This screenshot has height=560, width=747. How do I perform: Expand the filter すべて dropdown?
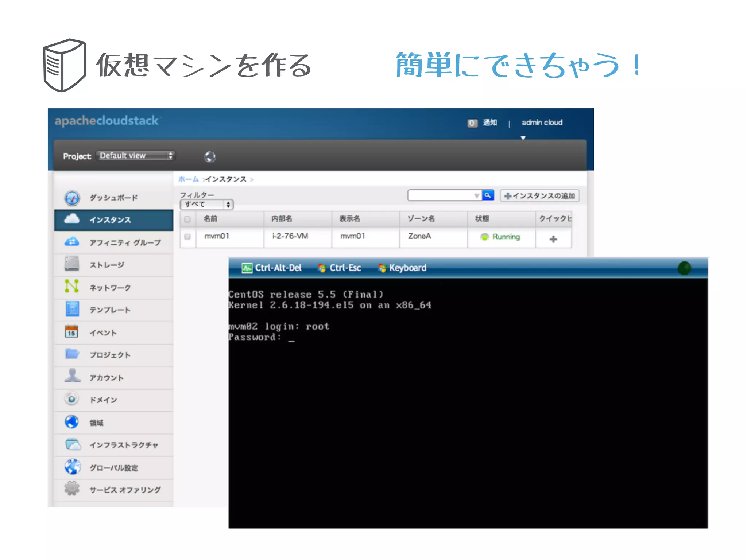[x=206, y=205]
